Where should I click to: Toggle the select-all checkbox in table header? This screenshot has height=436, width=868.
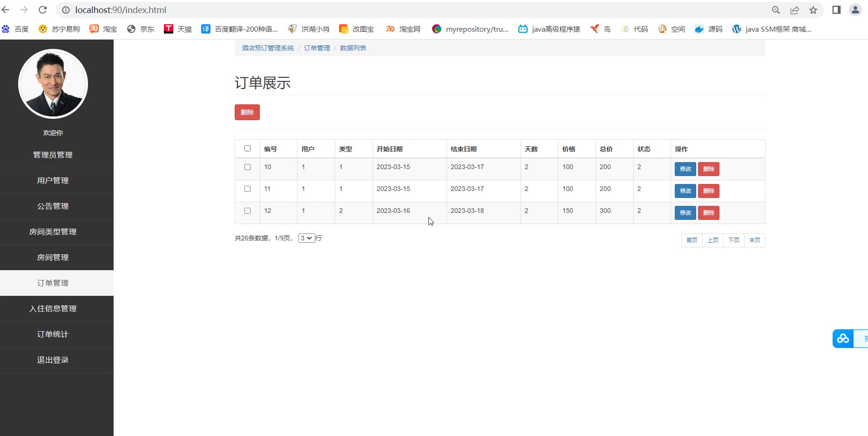pos(247,149)
